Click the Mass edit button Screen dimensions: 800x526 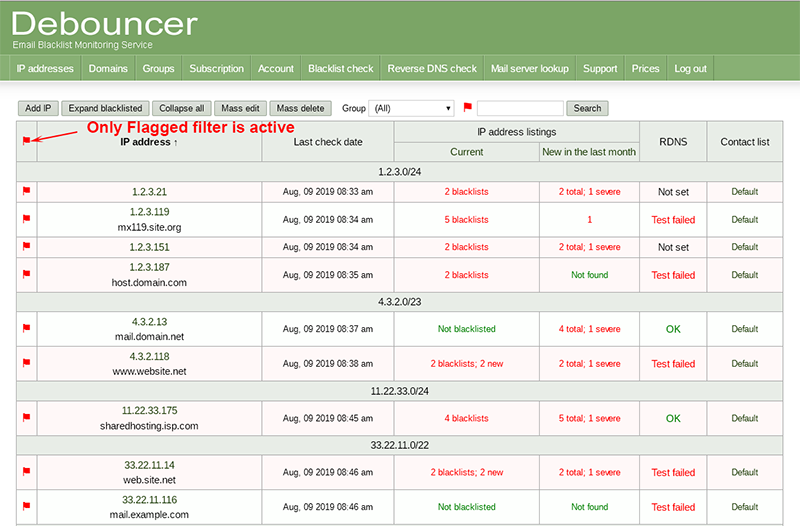[x=240, y=108]
